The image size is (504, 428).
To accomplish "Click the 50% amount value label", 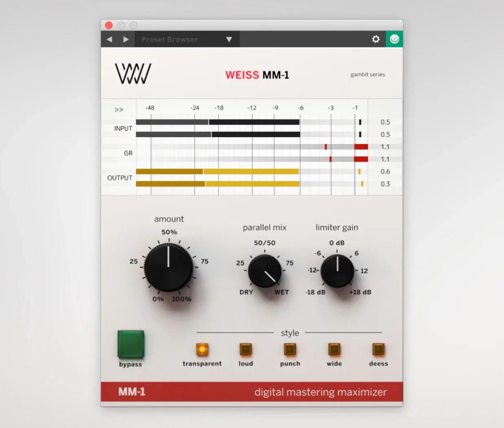I will [x=169, y=232].
